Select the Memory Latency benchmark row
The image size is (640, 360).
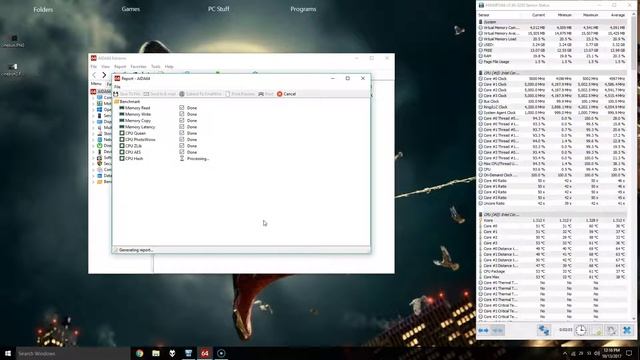[137, 127]
